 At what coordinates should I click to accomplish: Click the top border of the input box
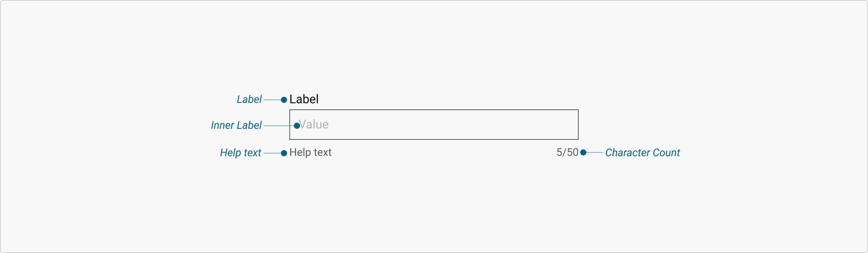(434, 110)
